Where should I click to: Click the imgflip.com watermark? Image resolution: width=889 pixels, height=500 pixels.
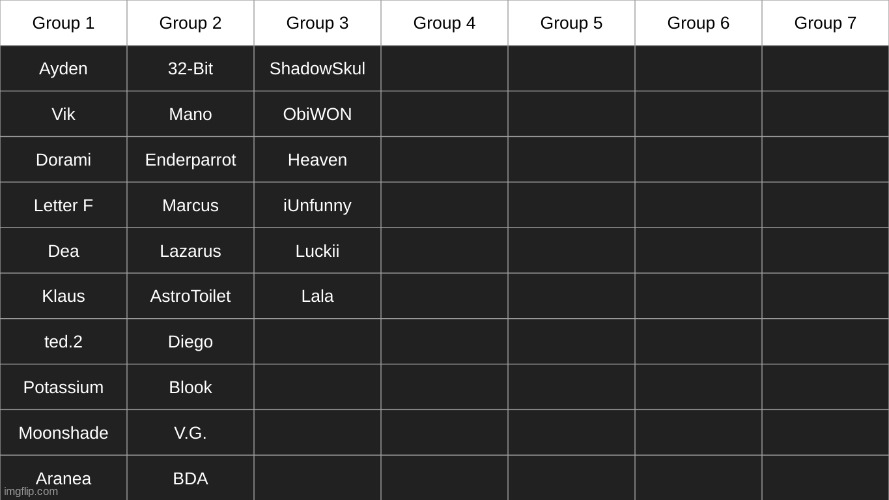pyautogui.click(x=31, y=492)
